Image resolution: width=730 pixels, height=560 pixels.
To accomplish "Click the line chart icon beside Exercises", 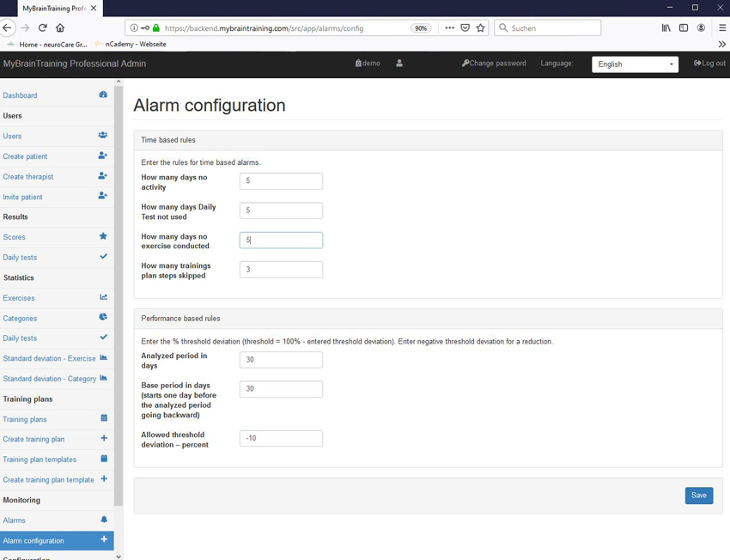I will [103, 297].
